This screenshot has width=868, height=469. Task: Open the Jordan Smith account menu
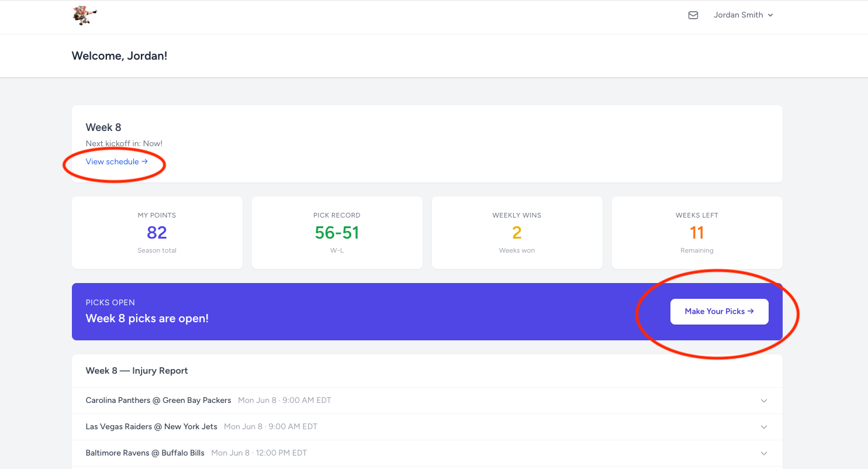743,15
